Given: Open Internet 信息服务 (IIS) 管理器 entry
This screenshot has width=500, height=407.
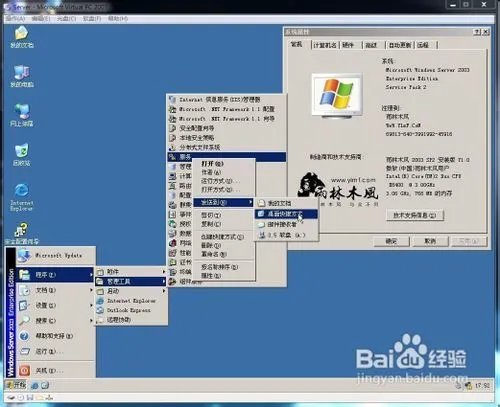Looking at the screenshot, I should pos(226,99).
